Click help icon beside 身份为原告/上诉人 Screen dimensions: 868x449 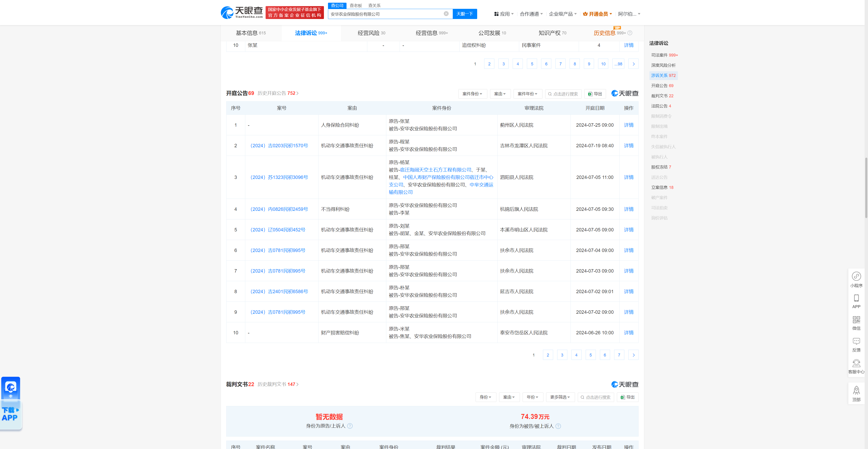350,426
